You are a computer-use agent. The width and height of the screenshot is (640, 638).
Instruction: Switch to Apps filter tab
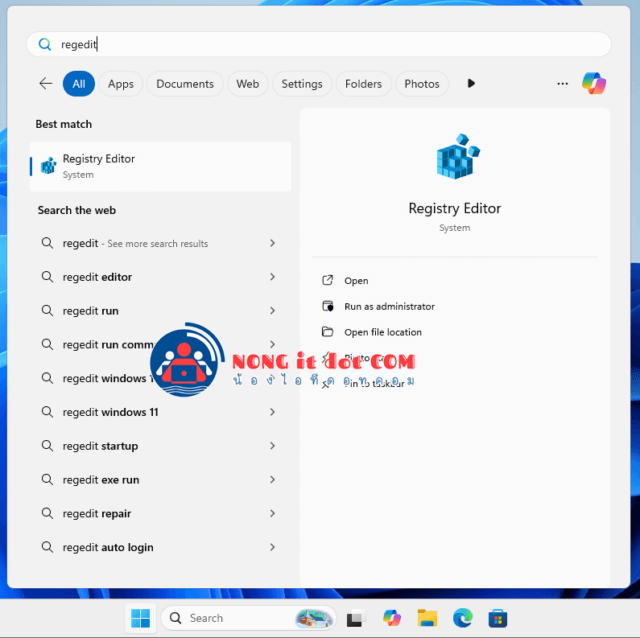click(121, 84)
